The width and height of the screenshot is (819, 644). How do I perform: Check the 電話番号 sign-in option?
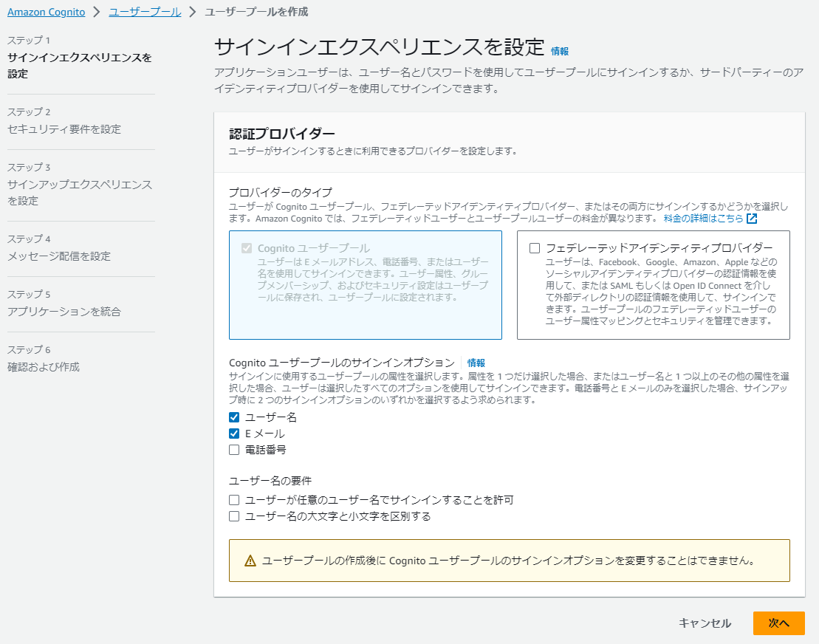[x=234, y=450]
